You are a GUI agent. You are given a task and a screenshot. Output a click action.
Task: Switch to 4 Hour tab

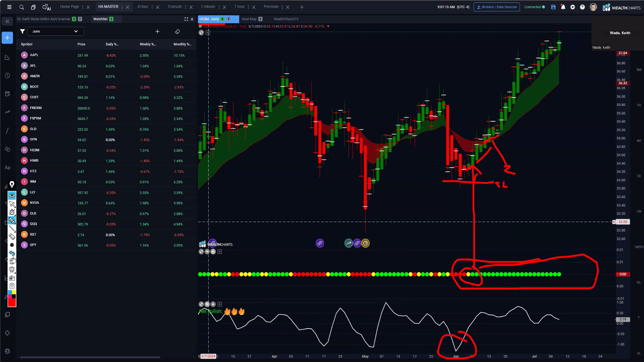(143, 7)
